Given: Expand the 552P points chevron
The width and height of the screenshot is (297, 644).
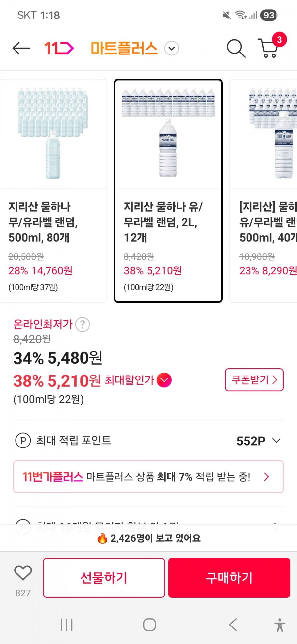Looking at the screenshot, I should 276,440.
